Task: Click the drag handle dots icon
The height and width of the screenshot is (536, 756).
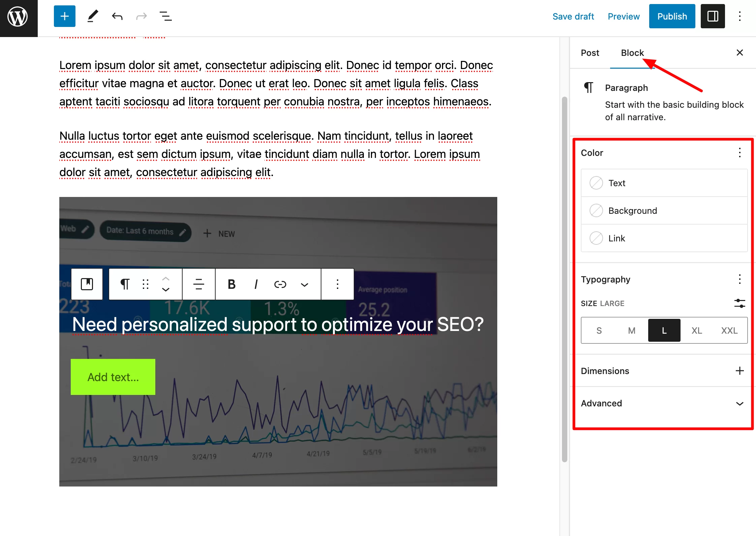Action: (x=146, y=284)
